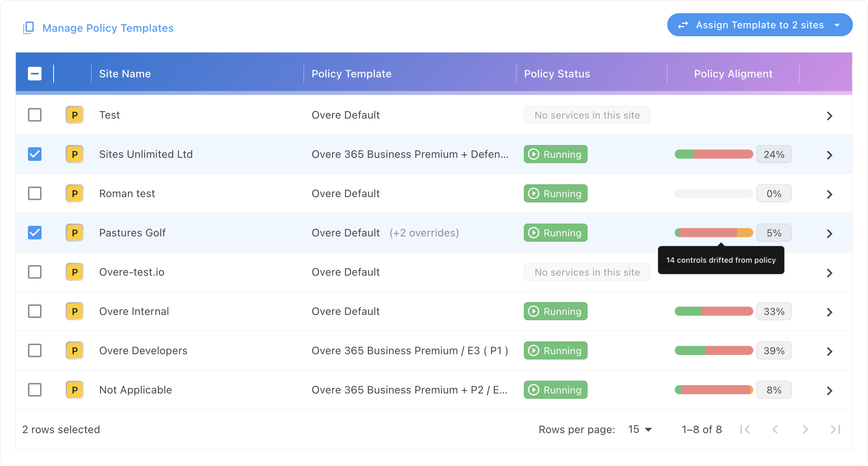Toggle the select-all checkbox in the header
868x466 pixels.
click(34, 74)
